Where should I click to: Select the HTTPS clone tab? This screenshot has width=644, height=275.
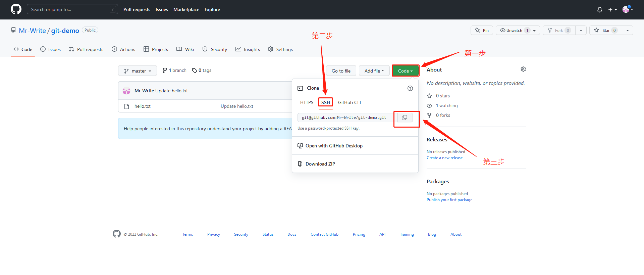pyautogui.click(x=307, y=102)
